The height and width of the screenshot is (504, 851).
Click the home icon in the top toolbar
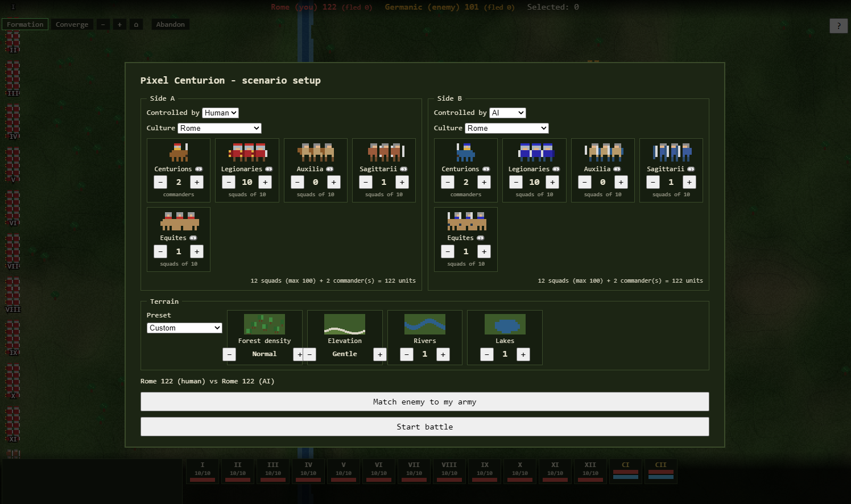(136, 24)
